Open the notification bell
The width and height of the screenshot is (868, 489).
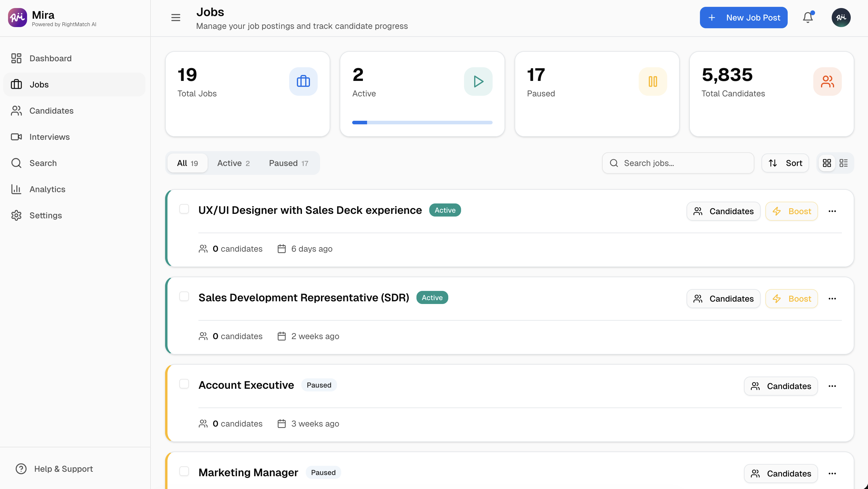click(x=807, y=17)
